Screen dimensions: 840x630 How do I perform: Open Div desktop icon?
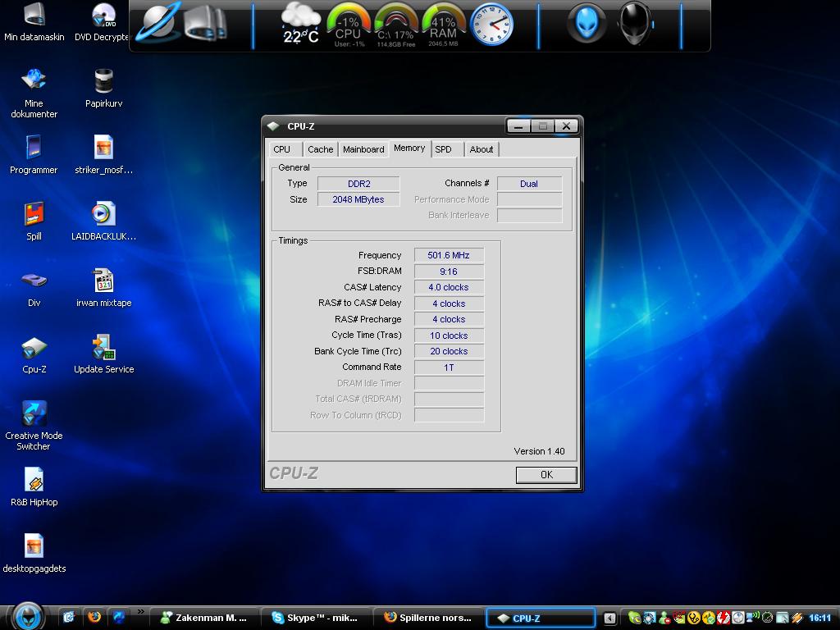[34, 280]
